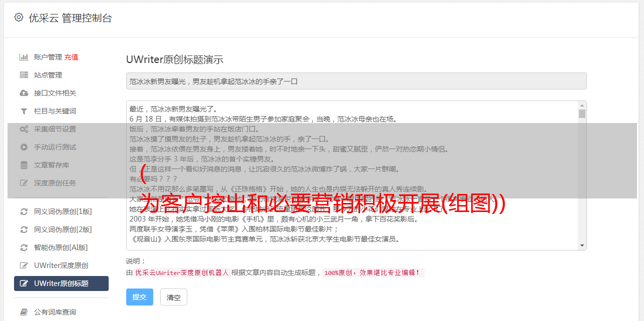The height and width of the screenshot is (321, 644).
Task: Click the edit icon for 深度原创任务
Action: click(x=24, y=183)
